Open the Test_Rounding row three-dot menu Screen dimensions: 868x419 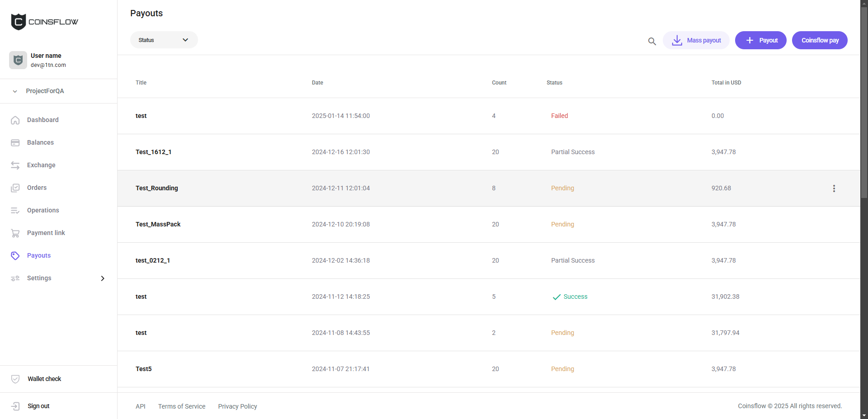click(x=834, y=188)
